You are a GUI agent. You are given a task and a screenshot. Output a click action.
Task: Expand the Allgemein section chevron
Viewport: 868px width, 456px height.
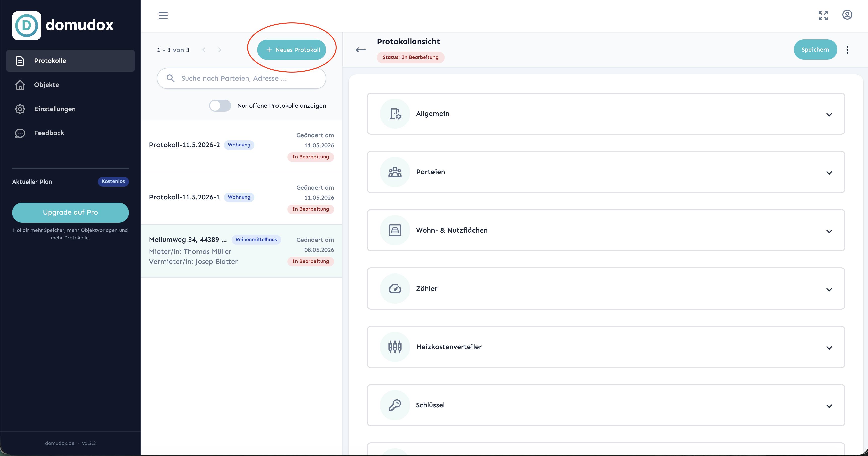coord(829,115)
